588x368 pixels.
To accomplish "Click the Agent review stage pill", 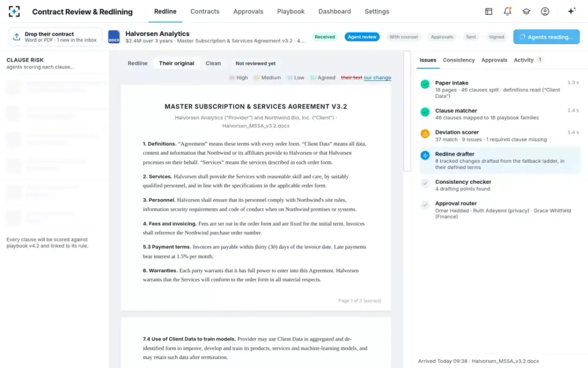I will 362,37.
